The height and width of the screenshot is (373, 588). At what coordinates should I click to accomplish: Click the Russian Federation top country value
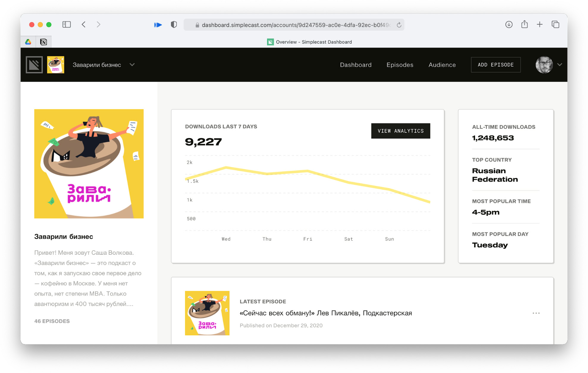[495, 175]
